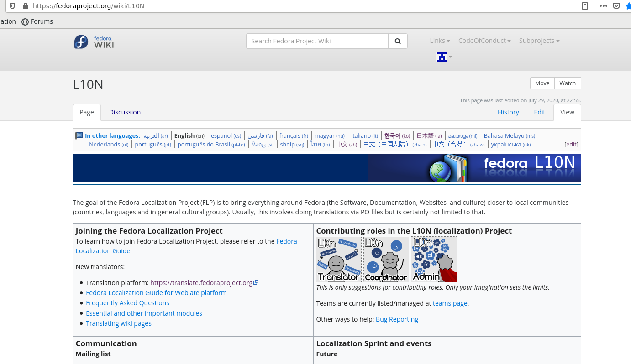The height and width of the screenshot is (364, 631).
Task: Expand the CodeOfConduct dropdown
Action: point(484,41)
